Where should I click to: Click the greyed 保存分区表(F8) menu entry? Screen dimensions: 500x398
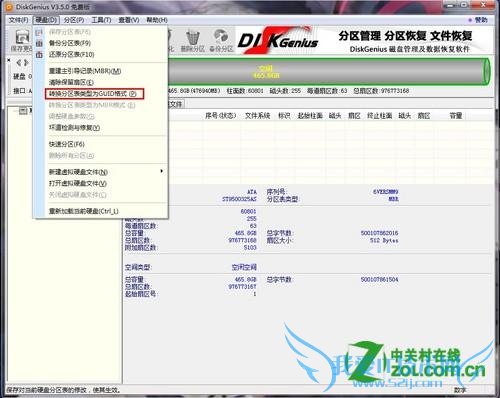[x=70, y=32]
